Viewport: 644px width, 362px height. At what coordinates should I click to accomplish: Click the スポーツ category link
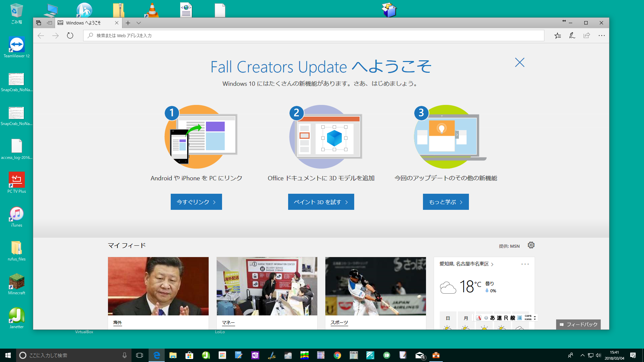tap(339, 323)
